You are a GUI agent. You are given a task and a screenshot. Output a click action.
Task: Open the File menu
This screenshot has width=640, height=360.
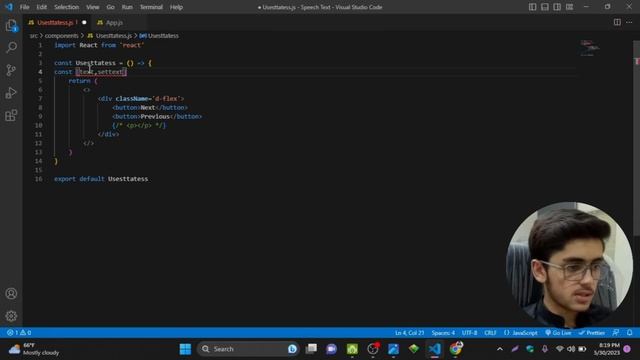point(24,7)
